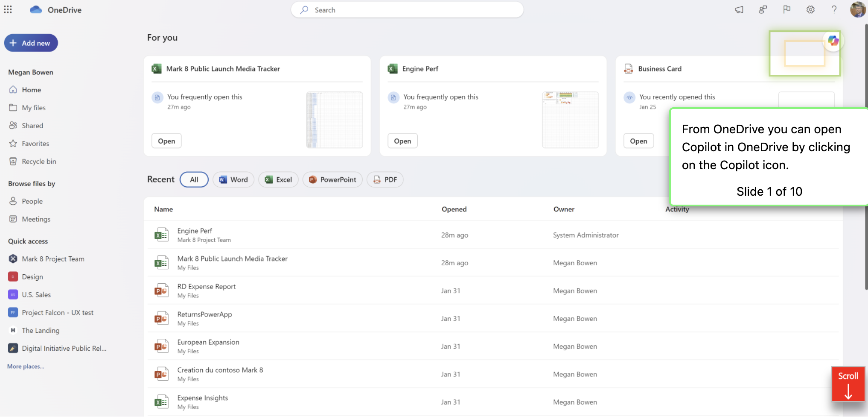Open My files in sidebar
The width and height of the screenshot is (868, 417).
click(33, 108)
